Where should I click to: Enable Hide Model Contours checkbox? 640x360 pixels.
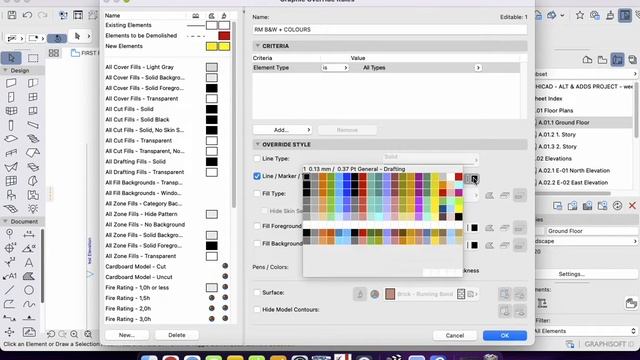click(x=257, y=309)
